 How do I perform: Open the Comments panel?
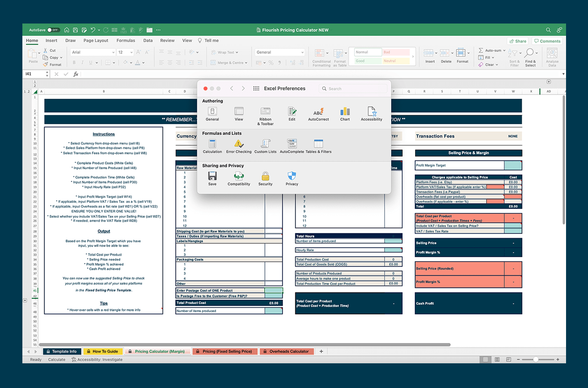click(x=547, y=41)
